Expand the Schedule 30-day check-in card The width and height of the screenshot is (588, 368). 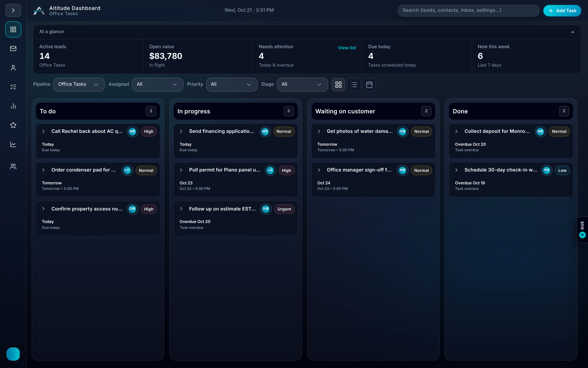pos(456,170)
